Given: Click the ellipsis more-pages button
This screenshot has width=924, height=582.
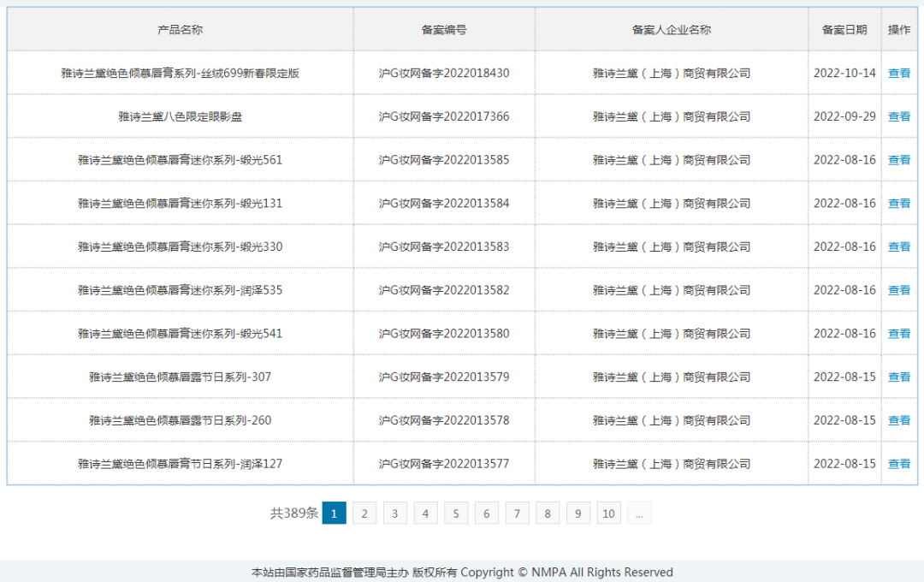Looking at the screenshot, I should [639, 513].
